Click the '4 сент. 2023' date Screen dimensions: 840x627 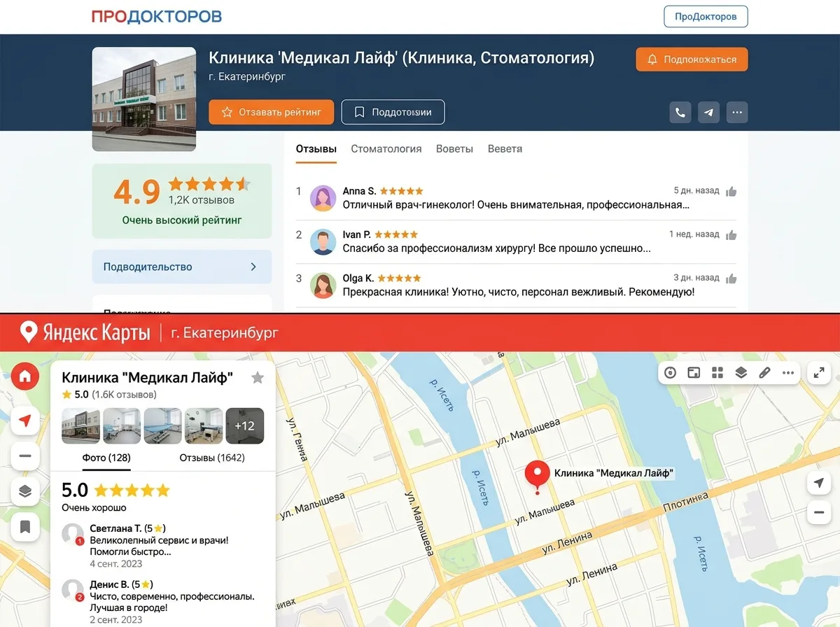point(115,563)
